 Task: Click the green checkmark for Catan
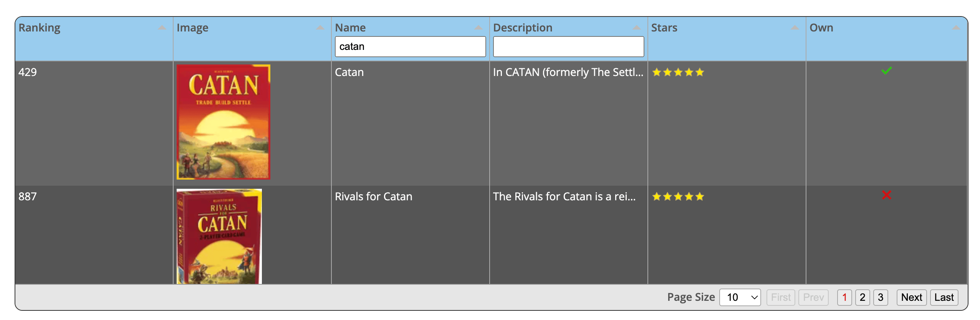(886, 71)
